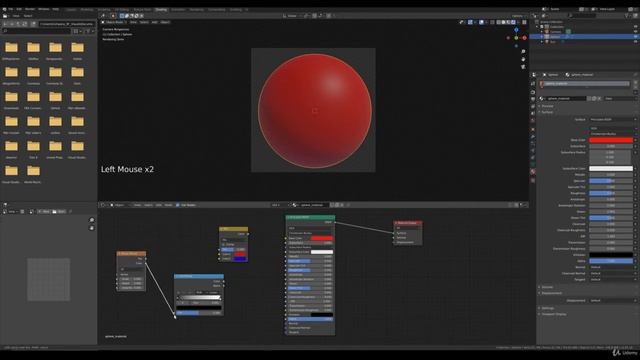Click zoom-in icon in image editor
This screenshot has width=640, height=360.
pyautogui.click(x=91, y=220)
